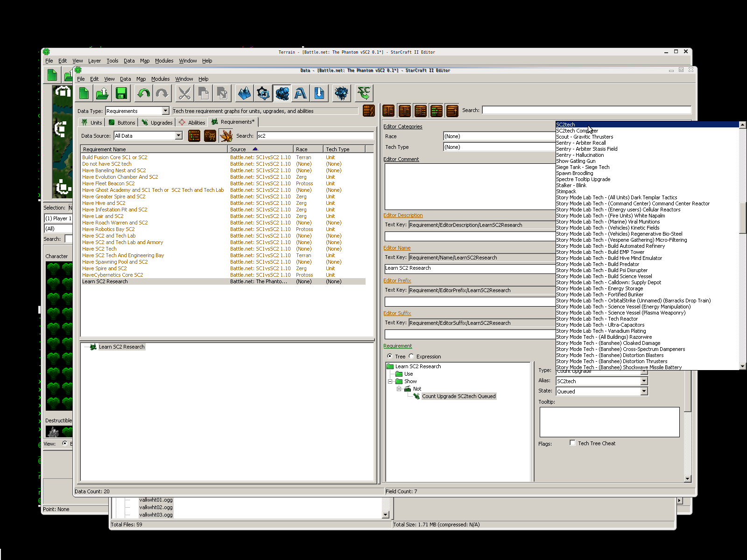This screenshot has width=747, height=560.
Task: Click the Editor Description link
Action: coord(403,215)
